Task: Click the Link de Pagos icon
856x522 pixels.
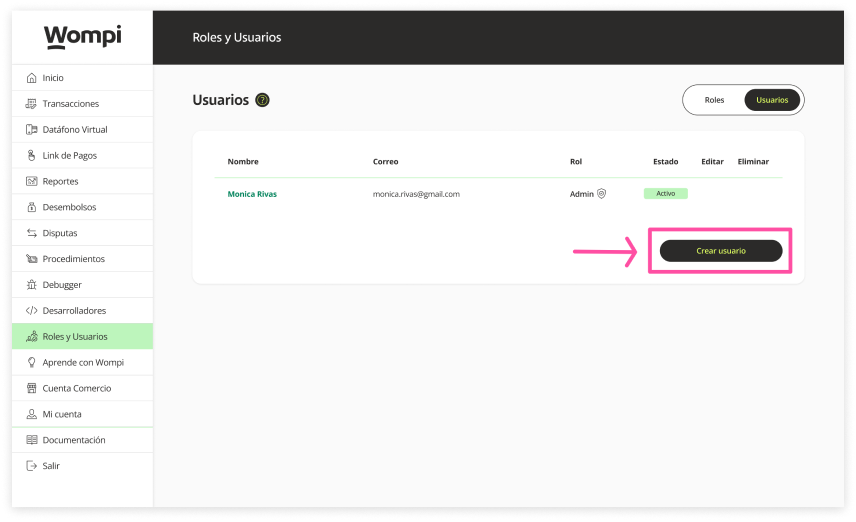Action: (32, 156)
